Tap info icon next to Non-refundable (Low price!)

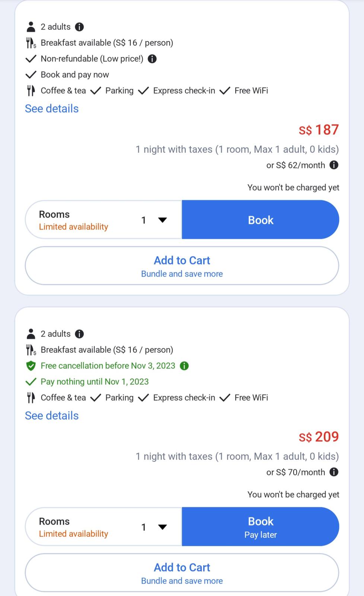pyautogui.click(x=152, y=59)
